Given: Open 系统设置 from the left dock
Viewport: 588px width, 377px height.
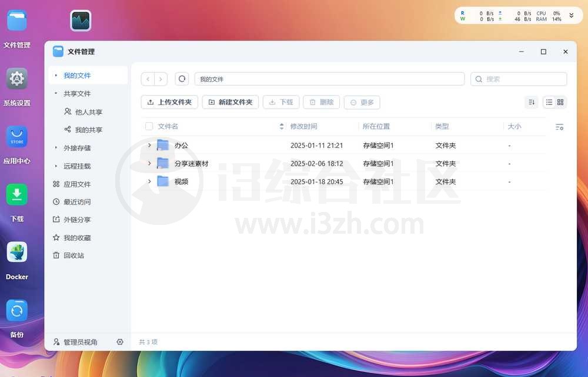Looking at the screenshot, I should tap(16, 78).
